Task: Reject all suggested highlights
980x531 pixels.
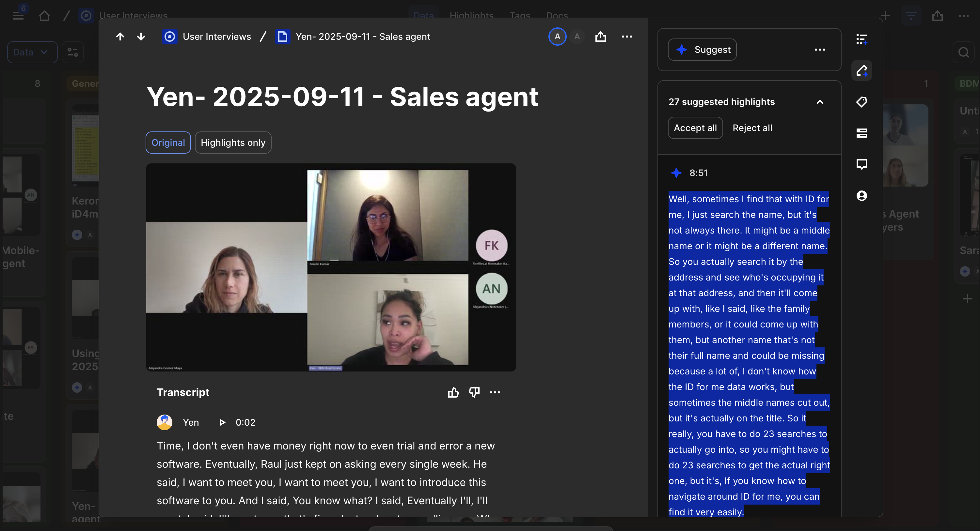Action: [752, 128]
